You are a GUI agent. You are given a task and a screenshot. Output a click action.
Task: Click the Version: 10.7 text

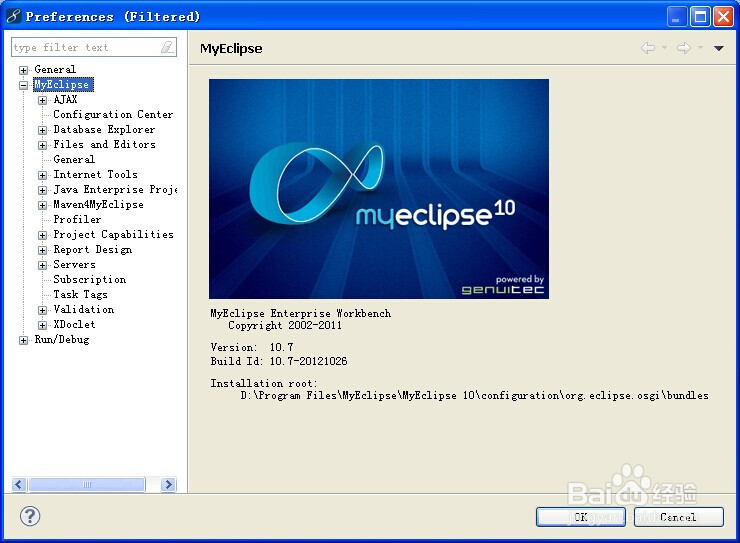click(252, 347)
